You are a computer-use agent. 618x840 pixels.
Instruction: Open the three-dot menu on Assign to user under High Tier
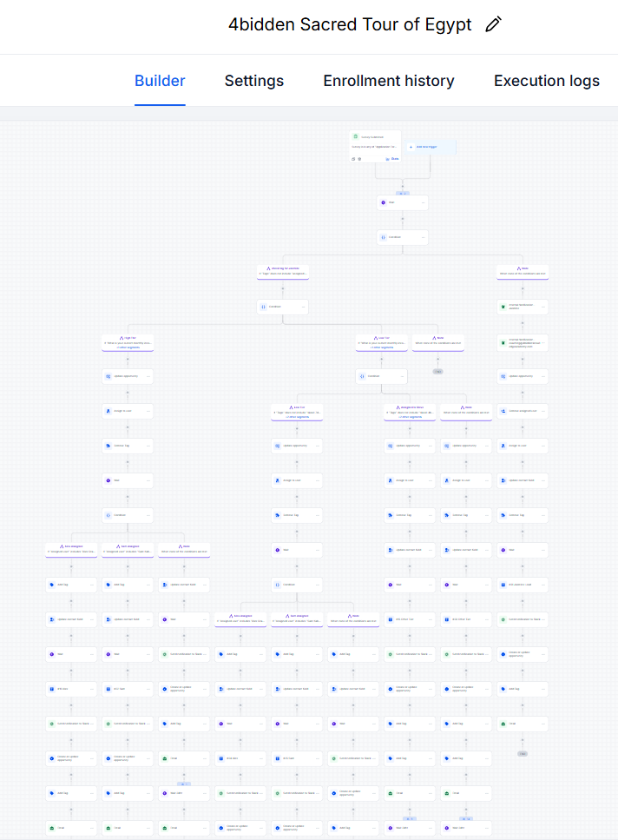[x=148, y=411]
